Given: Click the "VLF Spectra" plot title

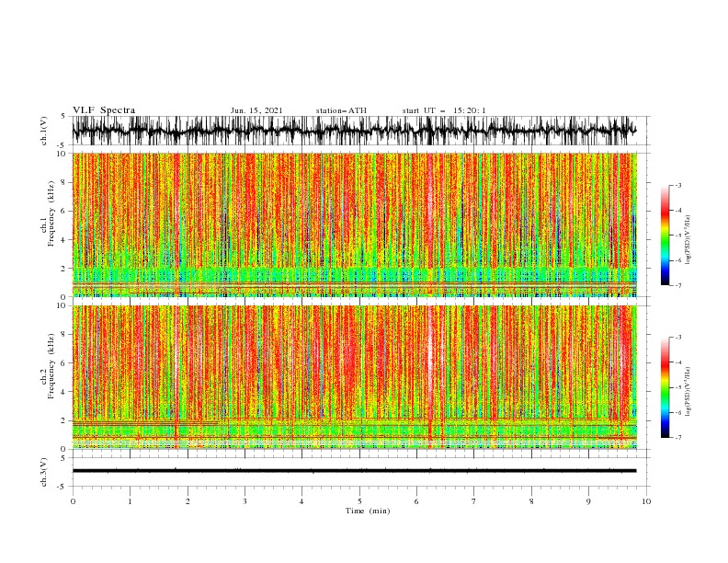Looking at the screenshot, I should 104,110.
